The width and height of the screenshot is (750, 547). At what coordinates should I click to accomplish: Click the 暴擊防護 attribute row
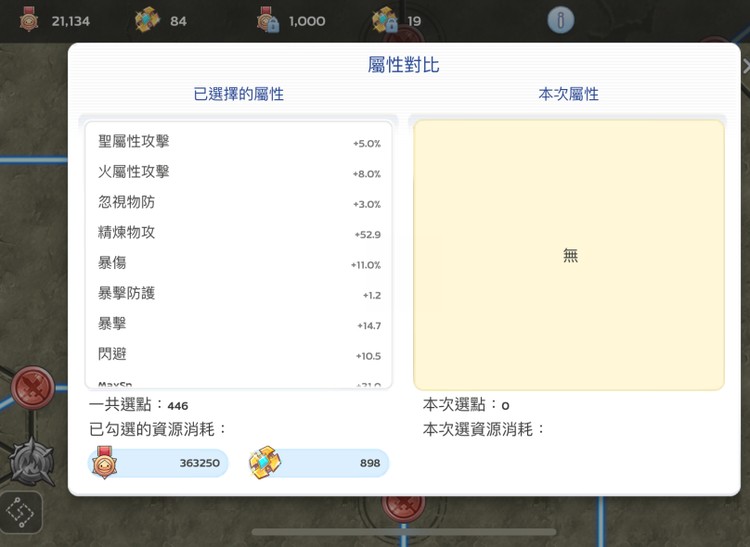239,294
